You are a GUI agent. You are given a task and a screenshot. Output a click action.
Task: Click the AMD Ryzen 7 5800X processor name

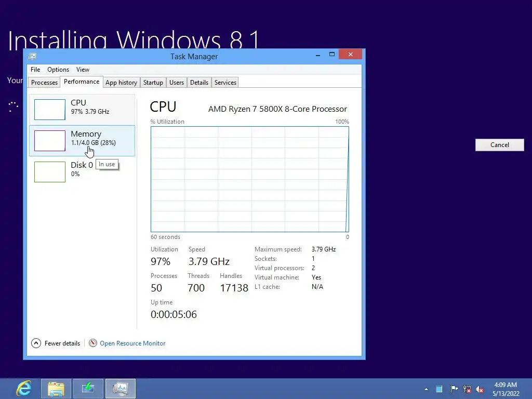(277, 109)
